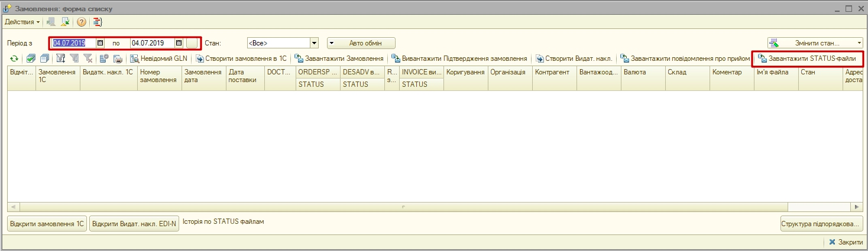Screen dimensions: 868x251
Task: Click the printer icon in toolbar
Action: 118,58
